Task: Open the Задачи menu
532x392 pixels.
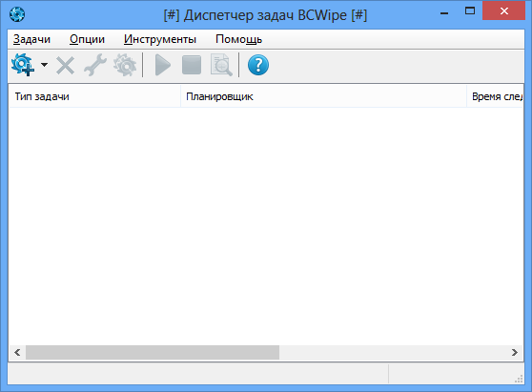Action: (31, 39)
